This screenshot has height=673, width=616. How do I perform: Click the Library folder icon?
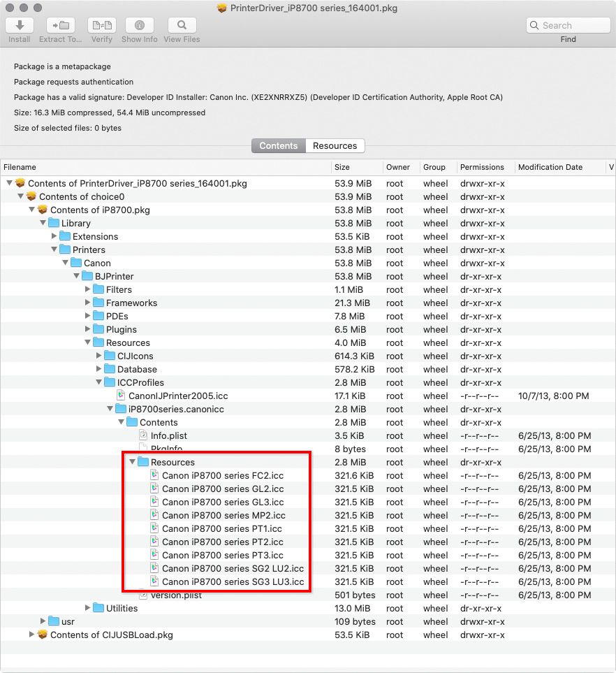point(54,223)
